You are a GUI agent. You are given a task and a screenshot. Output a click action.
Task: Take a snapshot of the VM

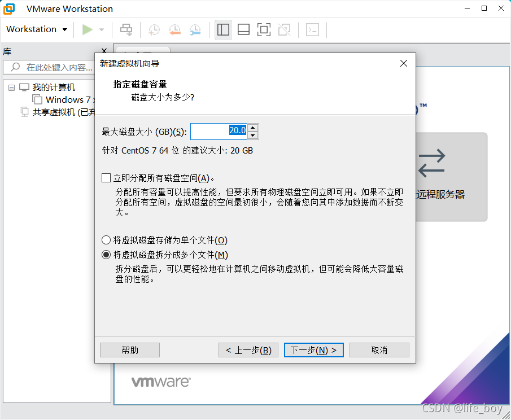(x=154, y=30)
